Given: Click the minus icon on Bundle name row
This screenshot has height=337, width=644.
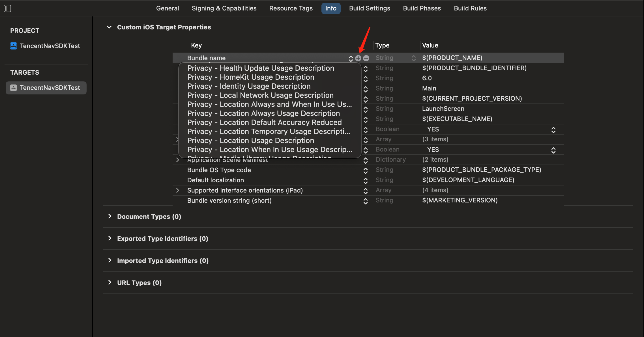Looking at the screenshot, I should pos(366,58).
